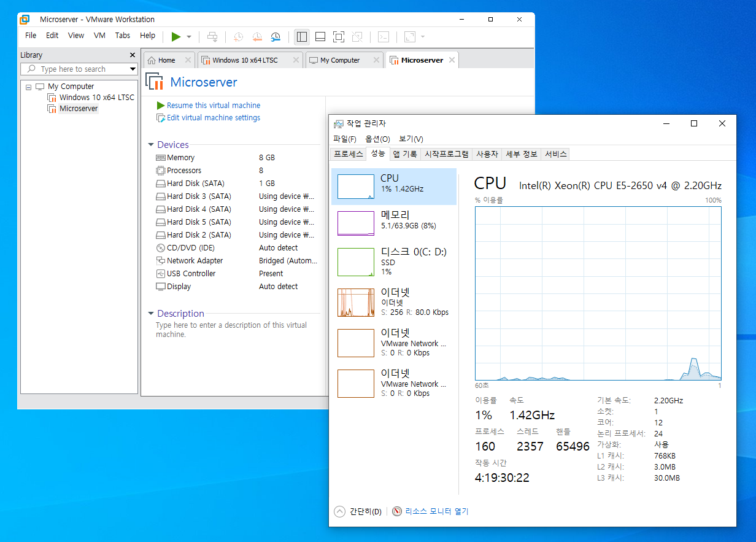Collapse the Devices section
Image resolution: width=756 pixels, height=542 pixels.
pyautogui.click(x=151, y=145)
